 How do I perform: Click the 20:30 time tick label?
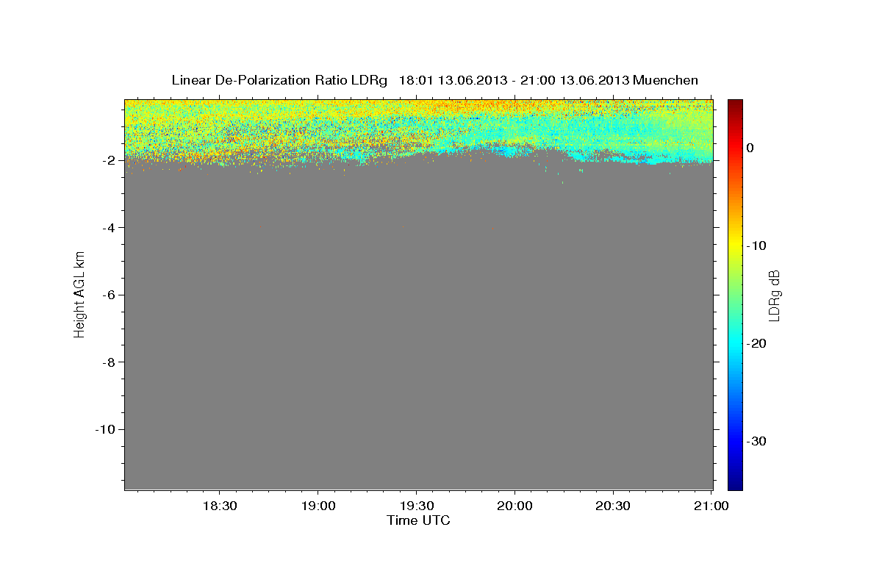click(613, 506)
